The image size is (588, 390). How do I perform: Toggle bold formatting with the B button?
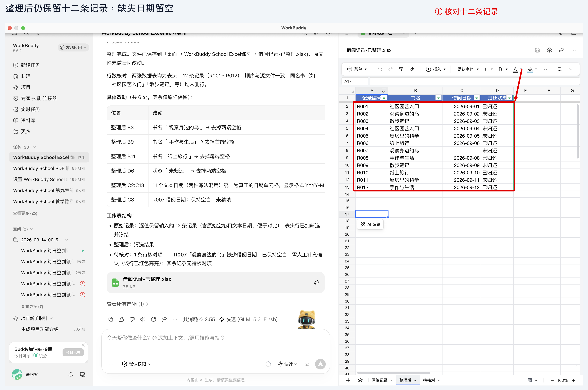[500, 69]
